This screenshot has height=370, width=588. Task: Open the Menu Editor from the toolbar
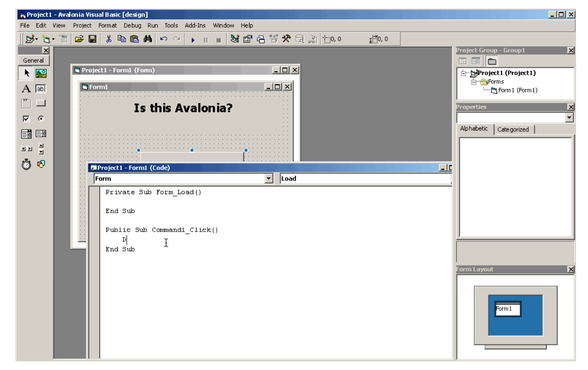(x=64, y=39)
